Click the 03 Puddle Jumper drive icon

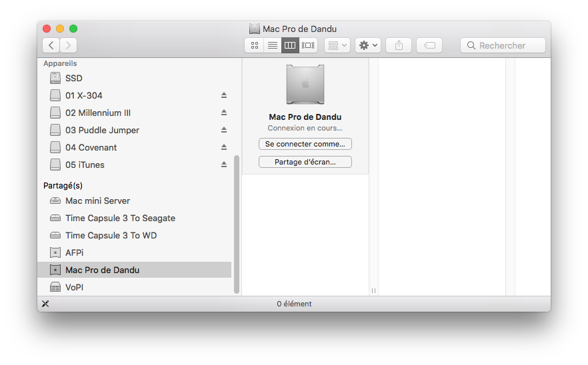(x=55, y=130)
